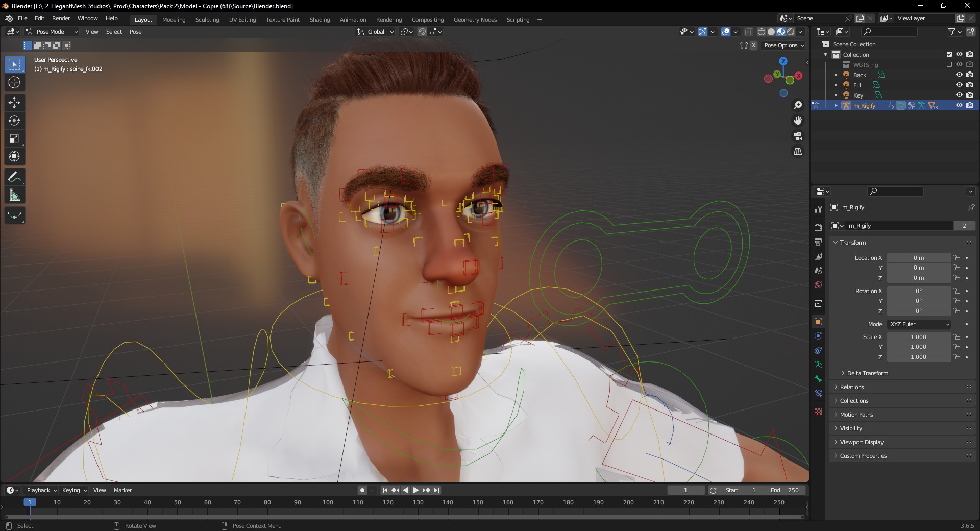Switch to the UV Editing workspace tab
This screenshot has height=531, width=980.
coord(242,20)
